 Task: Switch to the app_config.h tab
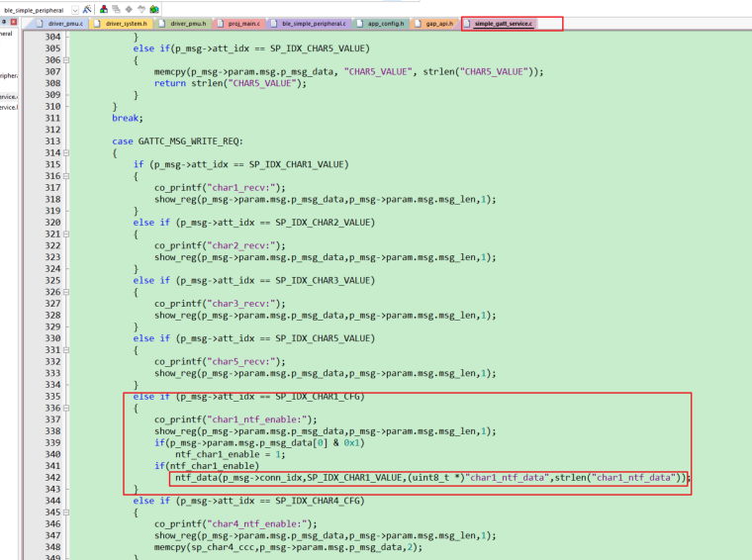tap(381, 24)
